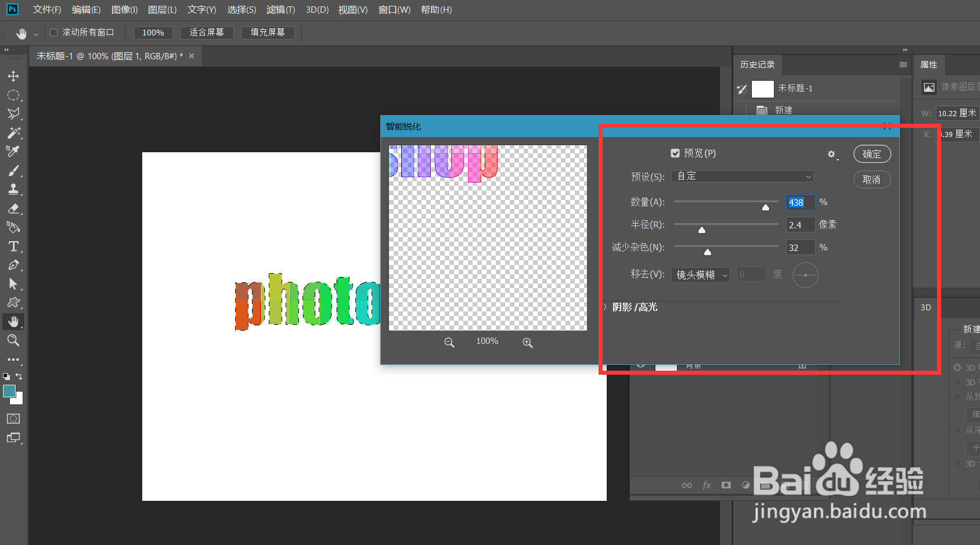Toggle history brush source for 新建 state
Screen dimensions: 980x545
(x=742, y=110)
